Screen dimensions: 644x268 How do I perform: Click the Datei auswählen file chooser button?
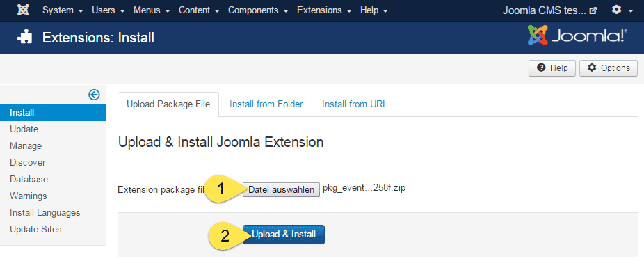pyautogui.click(x=282, y=189)
